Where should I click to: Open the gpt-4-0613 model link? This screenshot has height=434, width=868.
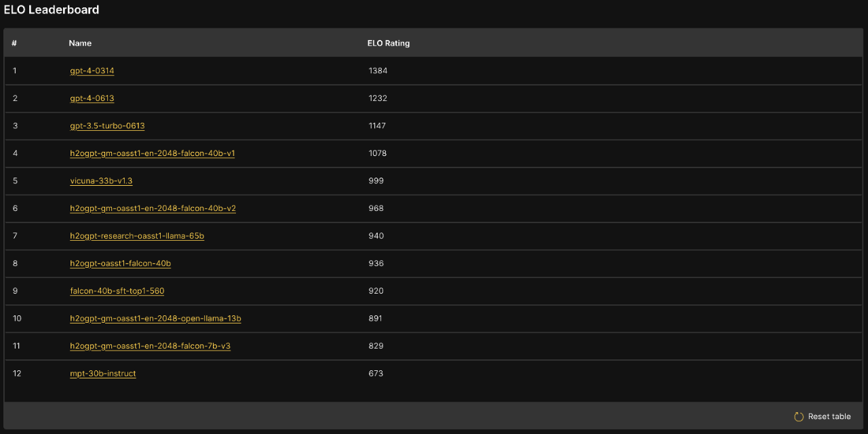pyautogui.click(x=92, y=98)
